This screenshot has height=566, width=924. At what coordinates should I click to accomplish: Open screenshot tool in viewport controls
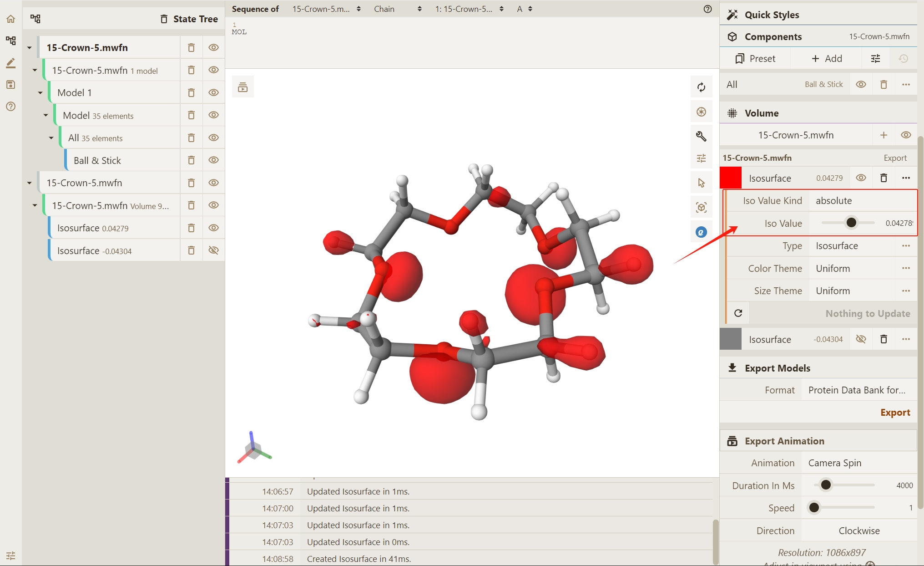(701, 112)
